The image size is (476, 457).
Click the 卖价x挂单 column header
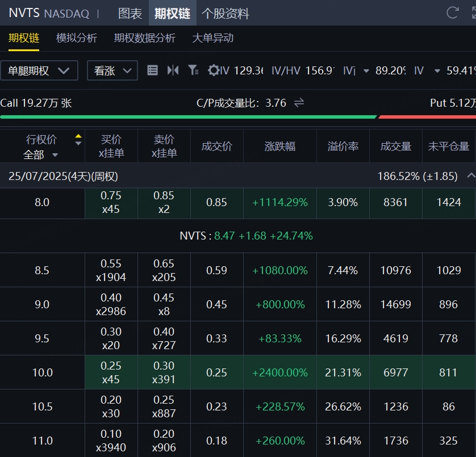[x=164, y=146]
